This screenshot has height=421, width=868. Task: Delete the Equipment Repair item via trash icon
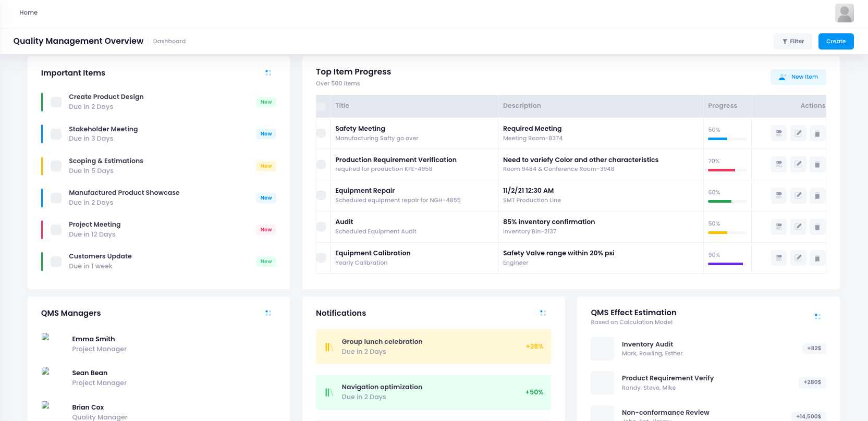[x=817, y=196]
